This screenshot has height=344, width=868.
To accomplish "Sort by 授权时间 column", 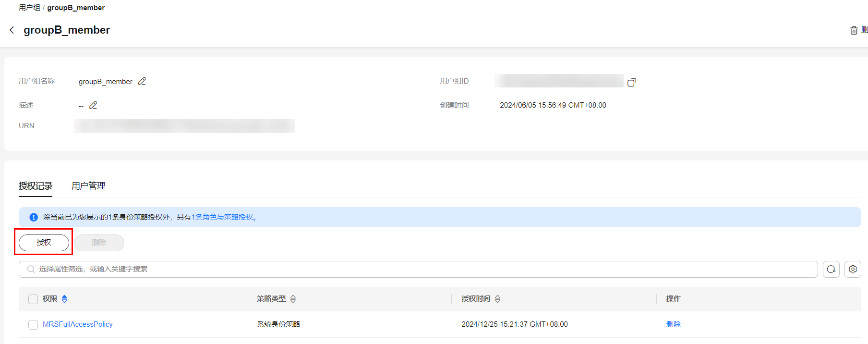I will tap(497, 299).
